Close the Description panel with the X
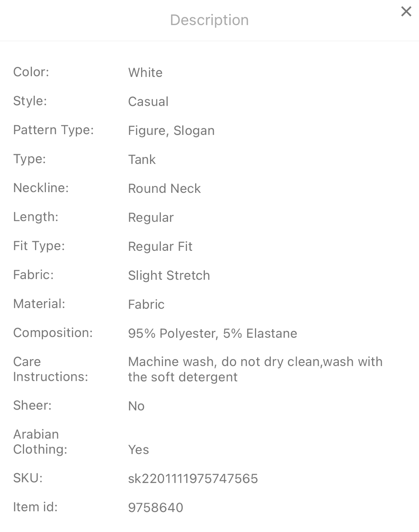 click(x=406, y=11)
